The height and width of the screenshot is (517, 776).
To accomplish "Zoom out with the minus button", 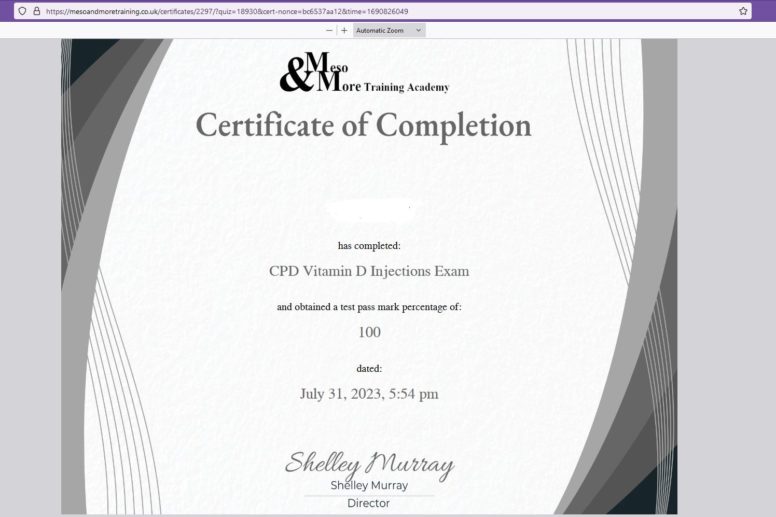I will (330, 30).
